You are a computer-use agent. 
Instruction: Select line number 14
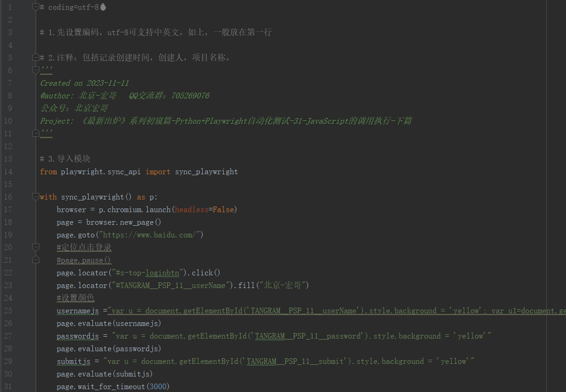coord(8,171)
